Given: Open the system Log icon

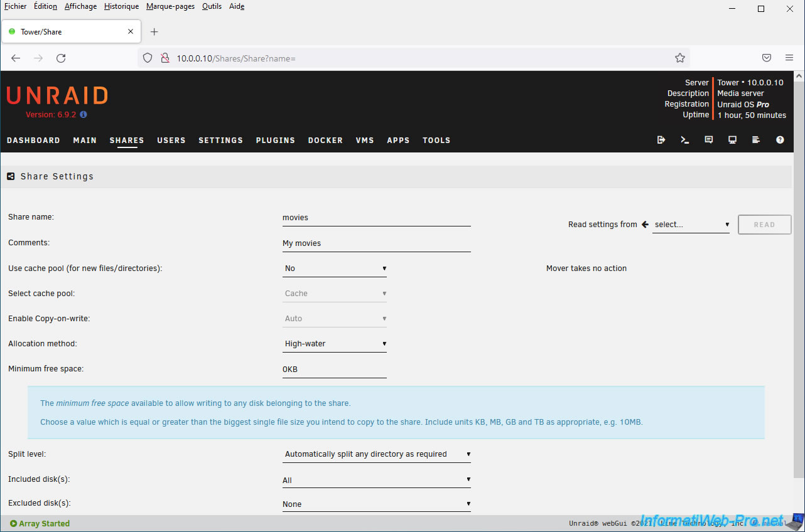Looking at the screenshot, I should 756,140.
